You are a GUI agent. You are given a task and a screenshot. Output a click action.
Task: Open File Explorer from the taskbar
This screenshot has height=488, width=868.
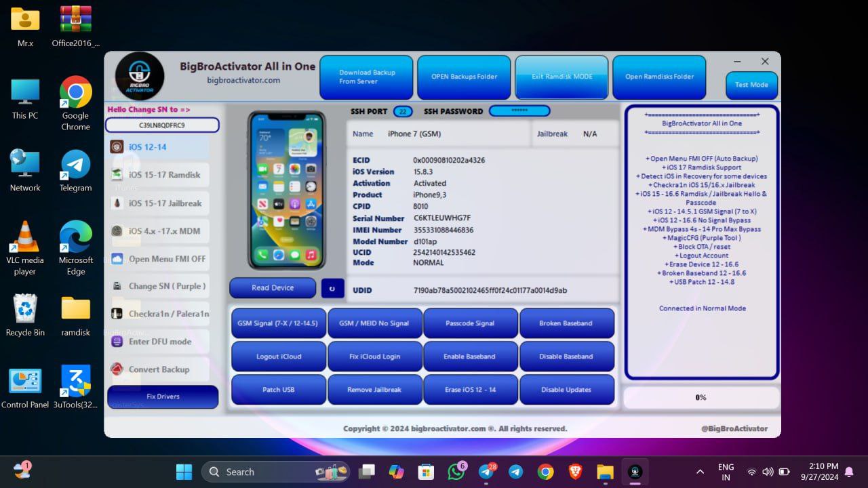605,472
